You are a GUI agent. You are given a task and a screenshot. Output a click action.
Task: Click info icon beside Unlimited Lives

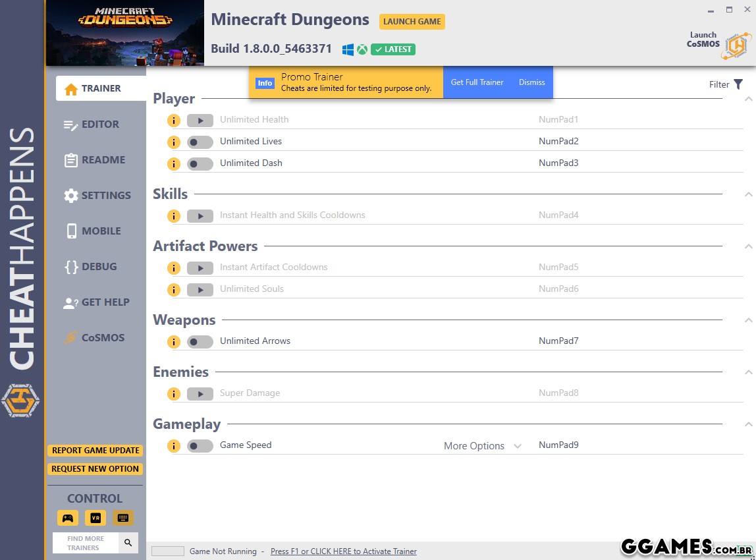coord(173,142)
